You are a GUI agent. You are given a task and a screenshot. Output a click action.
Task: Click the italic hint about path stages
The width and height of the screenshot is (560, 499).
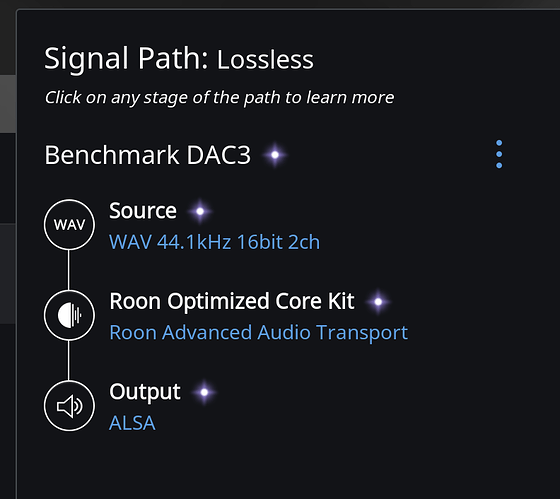(219, 98)
